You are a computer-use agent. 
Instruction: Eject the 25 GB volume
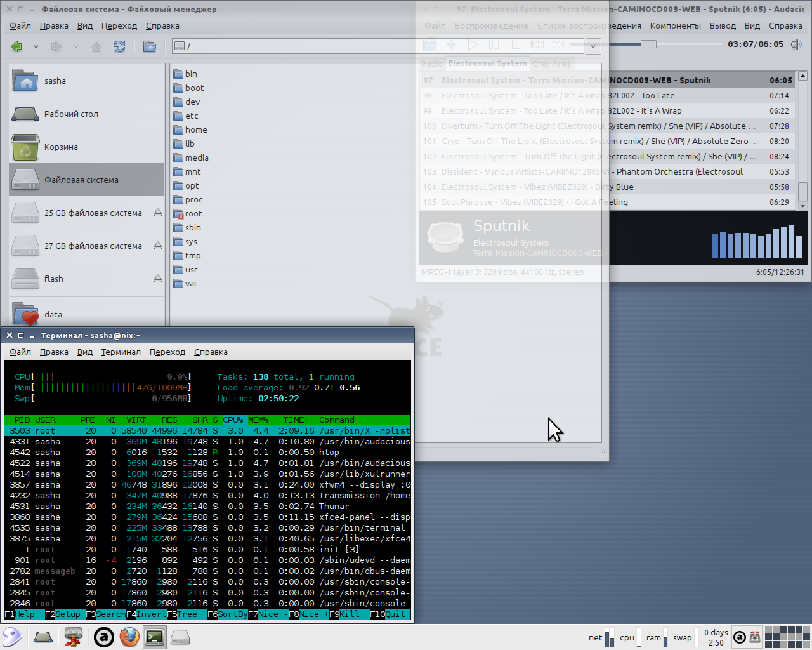[x=158, y=213]
